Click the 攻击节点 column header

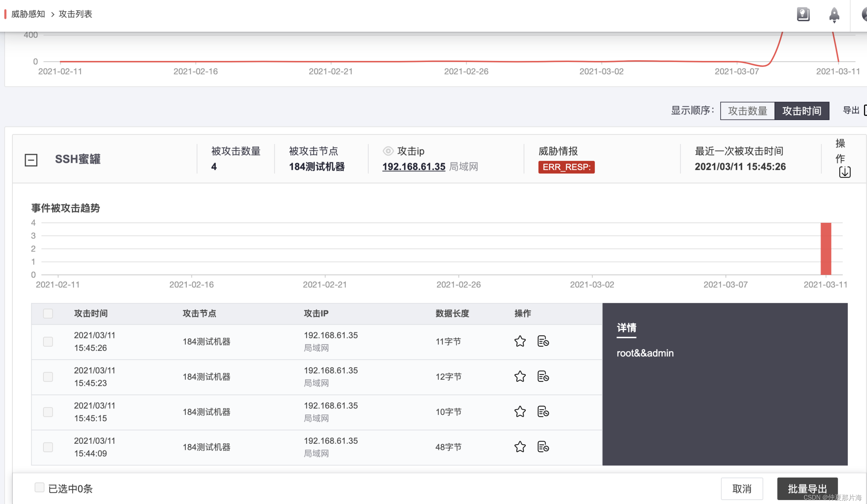point(199,314)
